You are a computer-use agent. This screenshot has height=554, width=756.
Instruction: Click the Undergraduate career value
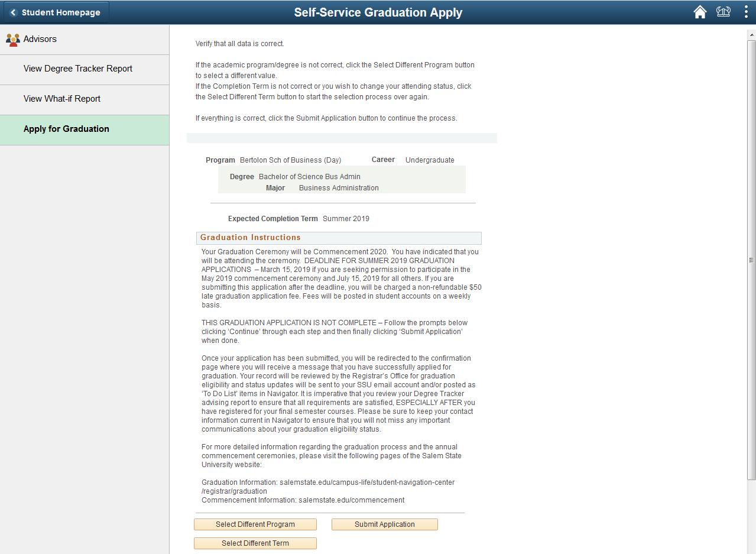coord(430,160)
